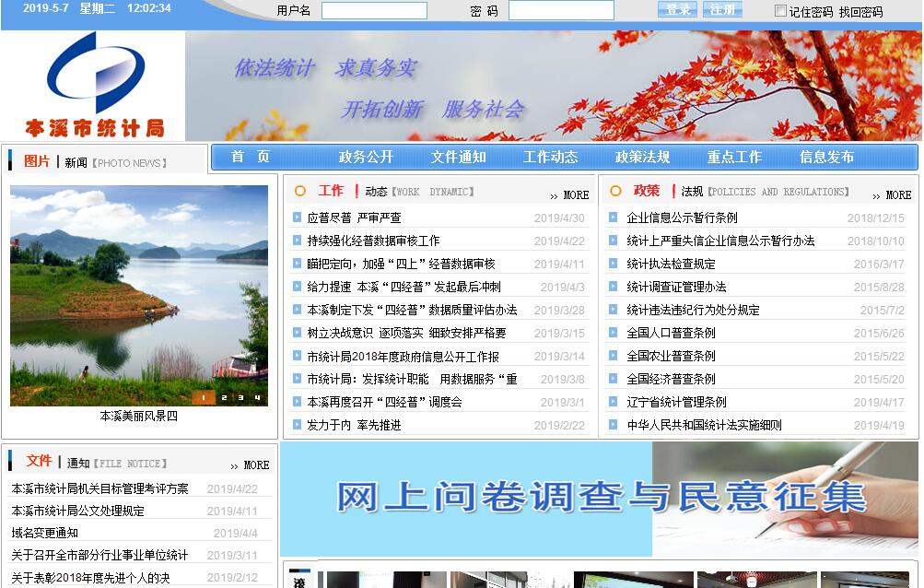The image size is (924, 588).
Task: Click the 本溪市统计局 logo
Action: 93,86
